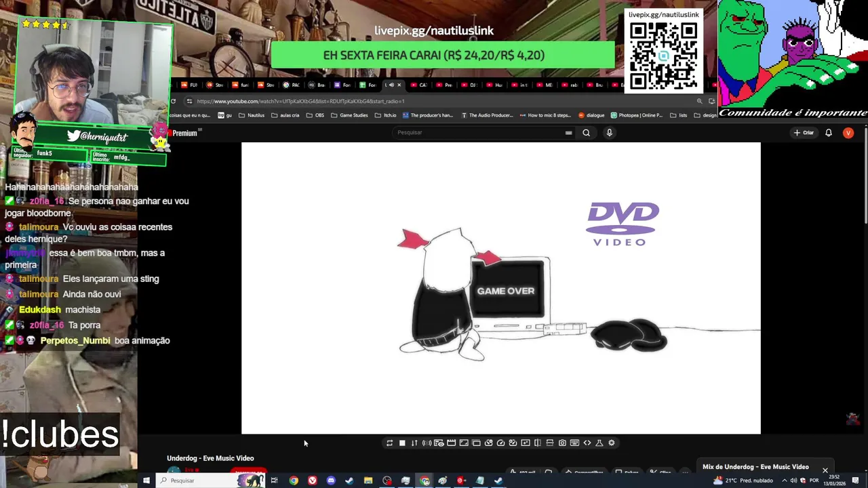Image resolution: width=868 pixels, height=488 pixels.
Task: Click the keyboard icon in YouTube search field
Action: click(568, 133)
